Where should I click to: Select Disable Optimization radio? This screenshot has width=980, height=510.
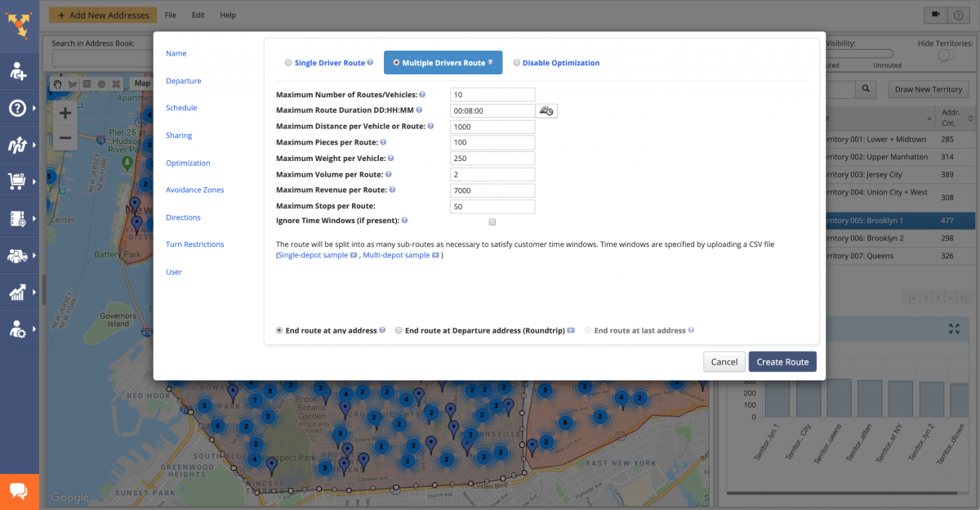[x=516, y=63]
